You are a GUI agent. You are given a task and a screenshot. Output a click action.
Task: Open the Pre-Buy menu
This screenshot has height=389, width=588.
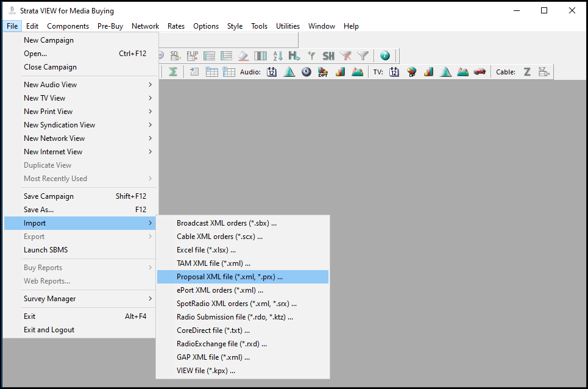110,26
